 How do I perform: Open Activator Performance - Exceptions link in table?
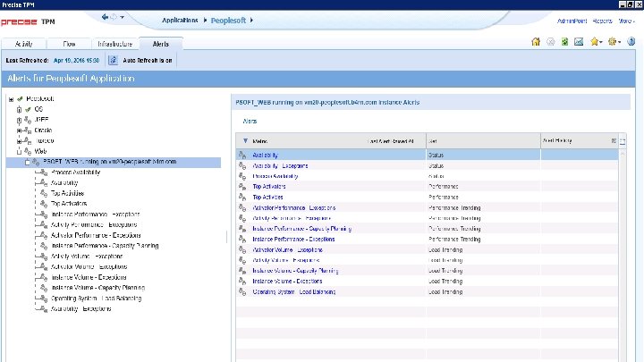pos(294,207)
